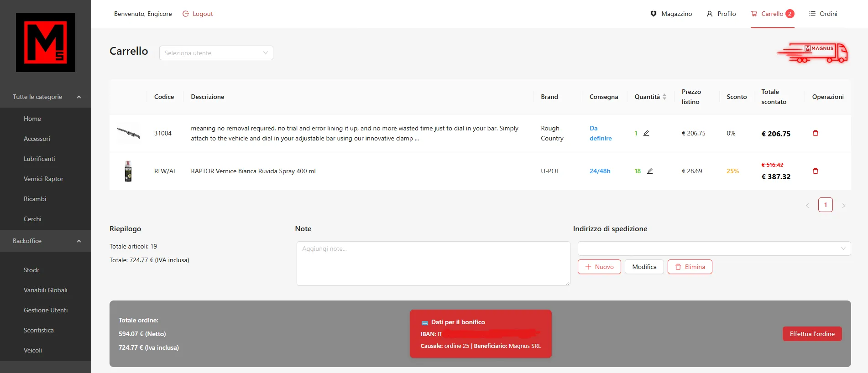Open Vernici Raptor category
The height and width of the screenshot is (373, 868).
43,179
